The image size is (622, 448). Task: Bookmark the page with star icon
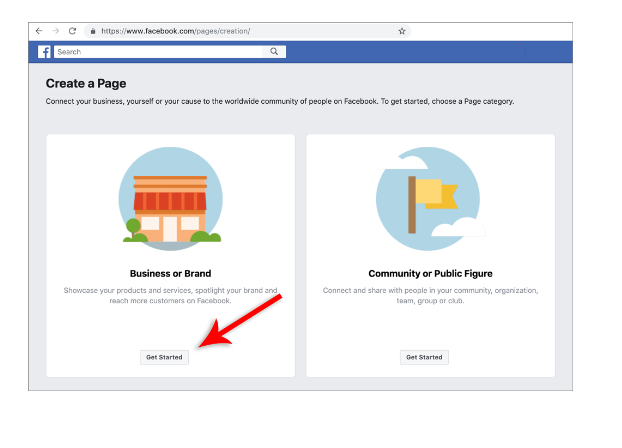[x=402, y=31]
